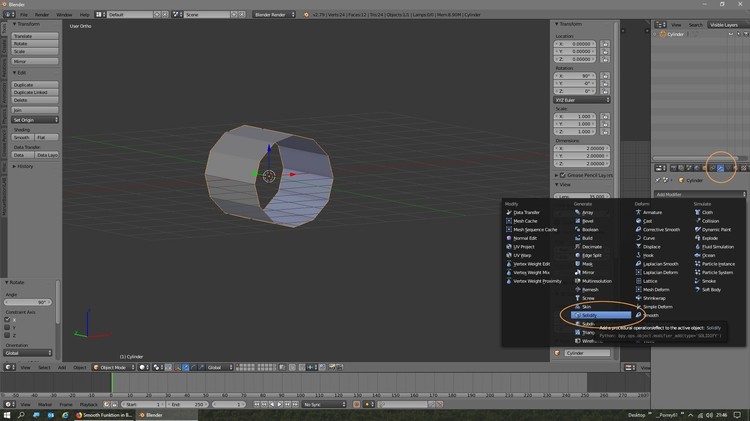Toggle the X constraint axis checkbox
Image resolution: width=750 pixels, height=421 pixels.
(x=9, y=320)
